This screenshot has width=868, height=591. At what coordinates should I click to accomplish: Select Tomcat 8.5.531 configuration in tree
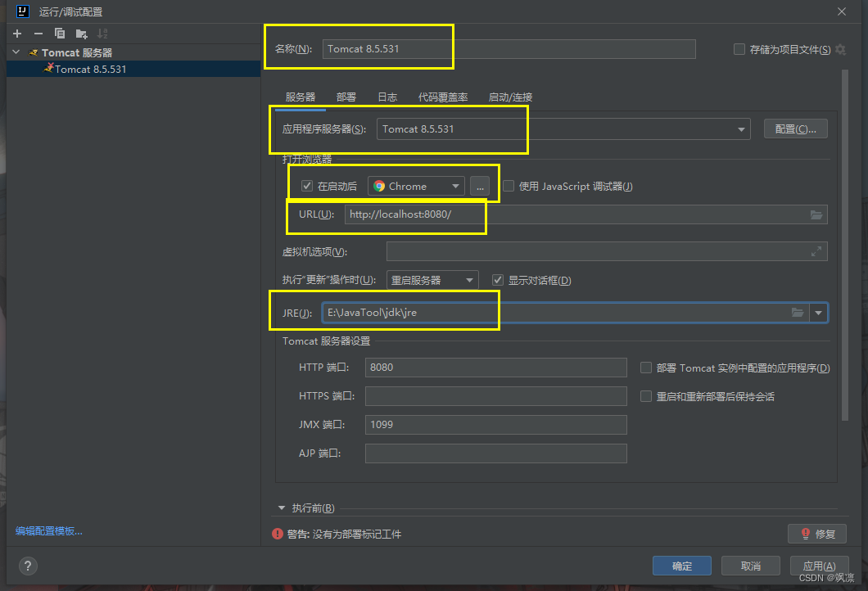point(133,69)
